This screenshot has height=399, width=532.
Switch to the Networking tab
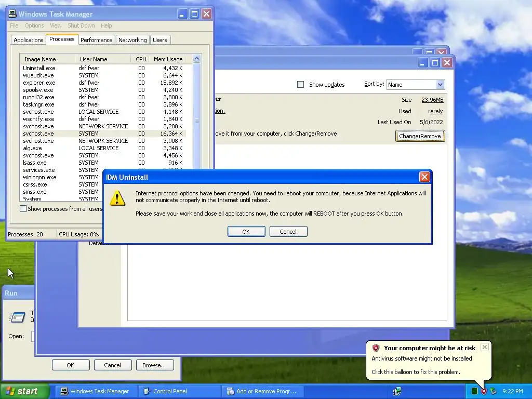click(x=132, y=40)
